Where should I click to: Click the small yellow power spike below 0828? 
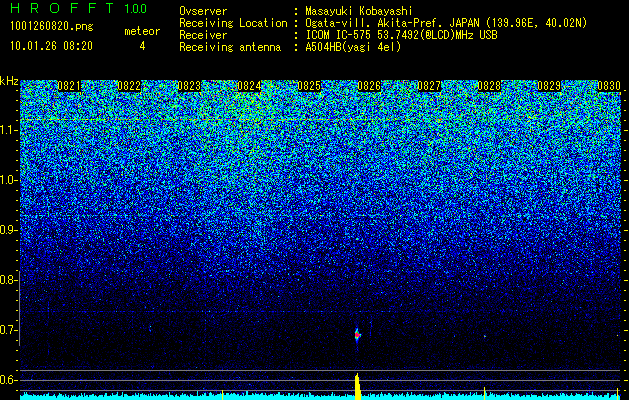click(485, 393)
